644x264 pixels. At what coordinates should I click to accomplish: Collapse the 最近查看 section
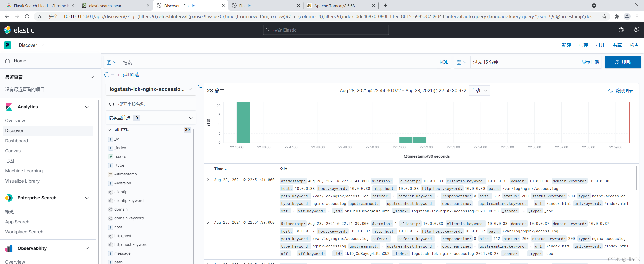[92, 77]
